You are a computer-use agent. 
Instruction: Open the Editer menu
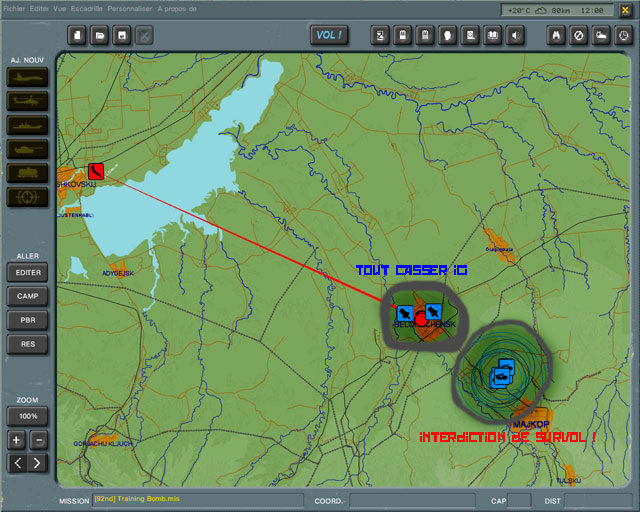pyautogui.click(x=39, y=9)
